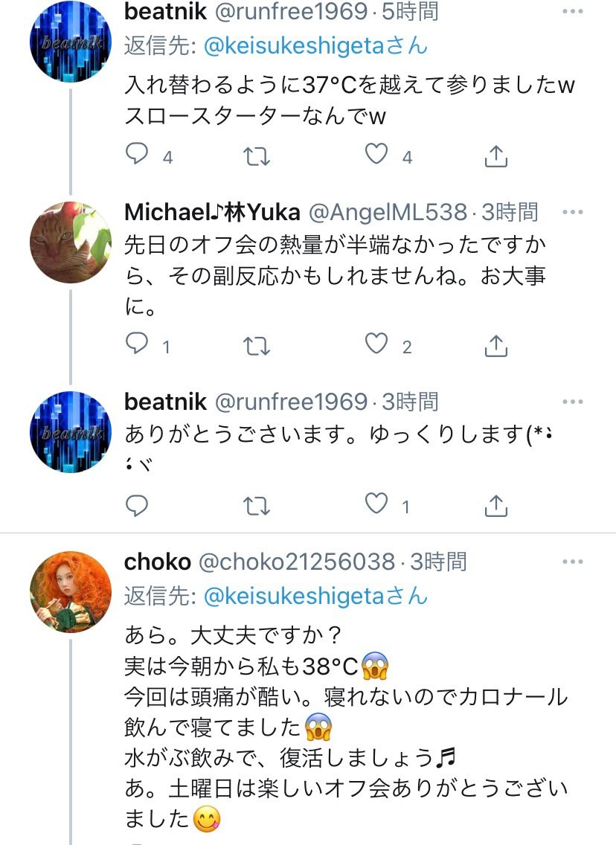
Task: Open choko's red-haired profile picture
Action: coord(71,592)
